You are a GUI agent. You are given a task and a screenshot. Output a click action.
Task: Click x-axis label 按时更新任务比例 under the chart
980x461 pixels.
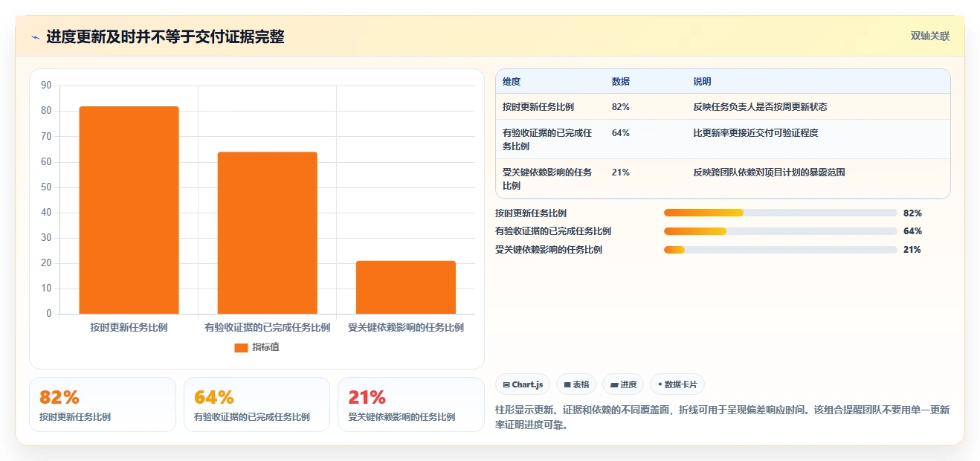click(x=129, y=327)
